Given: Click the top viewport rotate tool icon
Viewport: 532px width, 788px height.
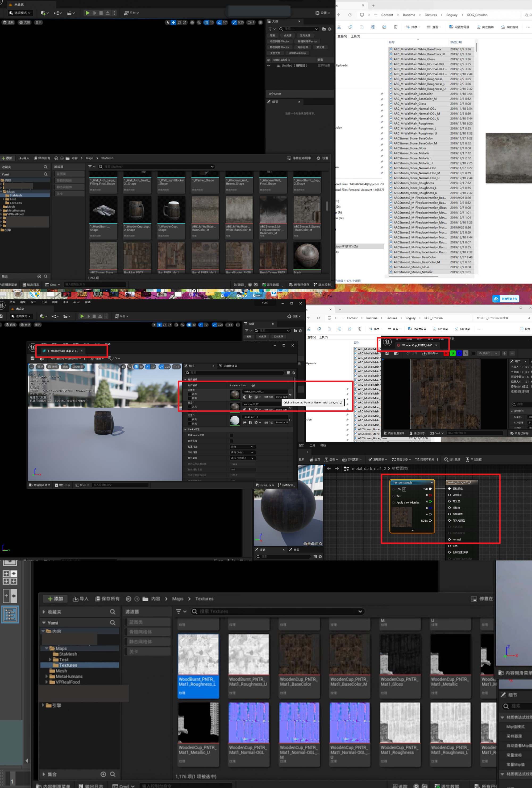Looking at the screenshot, I should tap(179, 22).
